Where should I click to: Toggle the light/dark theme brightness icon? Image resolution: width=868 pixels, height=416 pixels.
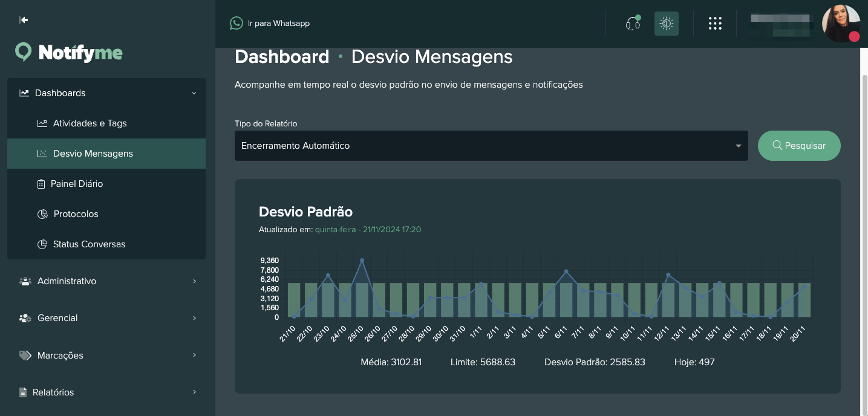tap(666, 23)
